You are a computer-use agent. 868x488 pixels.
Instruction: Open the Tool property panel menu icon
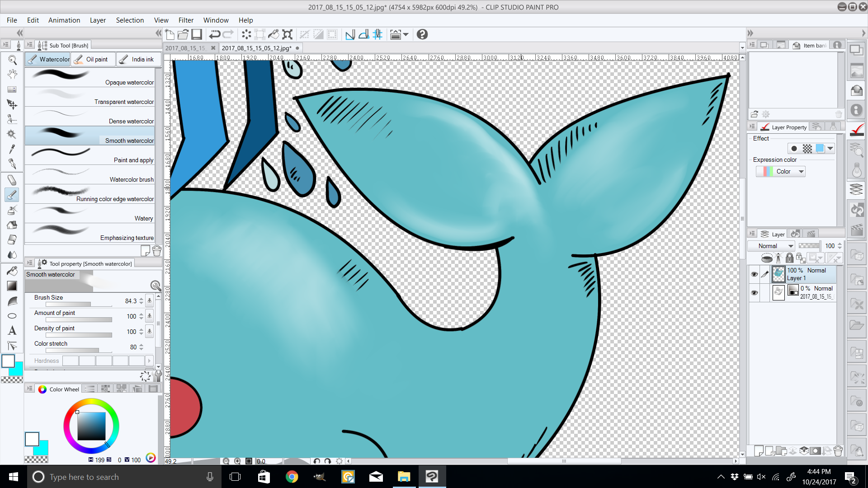(30, 263)
